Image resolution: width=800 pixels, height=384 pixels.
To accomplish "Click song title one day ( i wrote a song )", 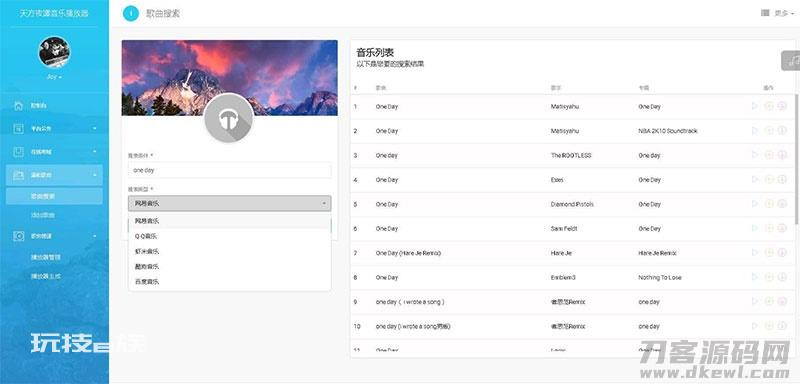I will point(410,301).
